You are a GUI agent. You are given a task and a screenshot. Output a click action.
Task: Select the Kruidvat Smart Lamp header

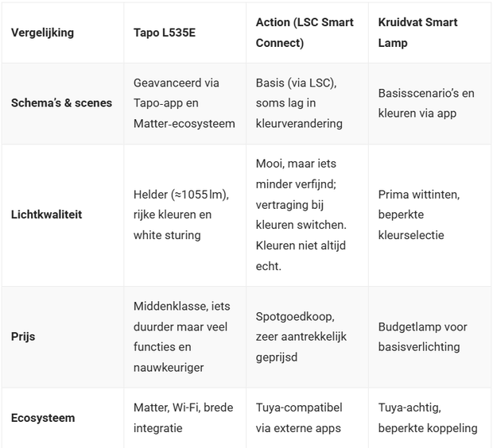[x=418, y=33]
